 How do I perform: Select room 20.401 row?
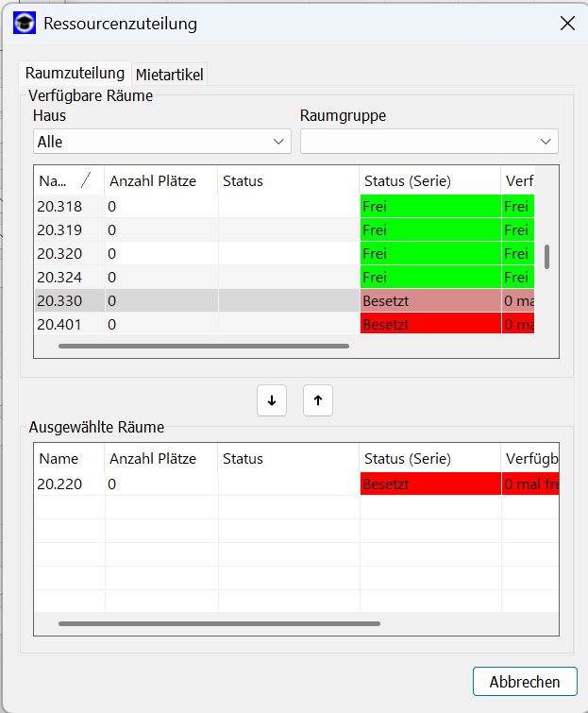59,324
